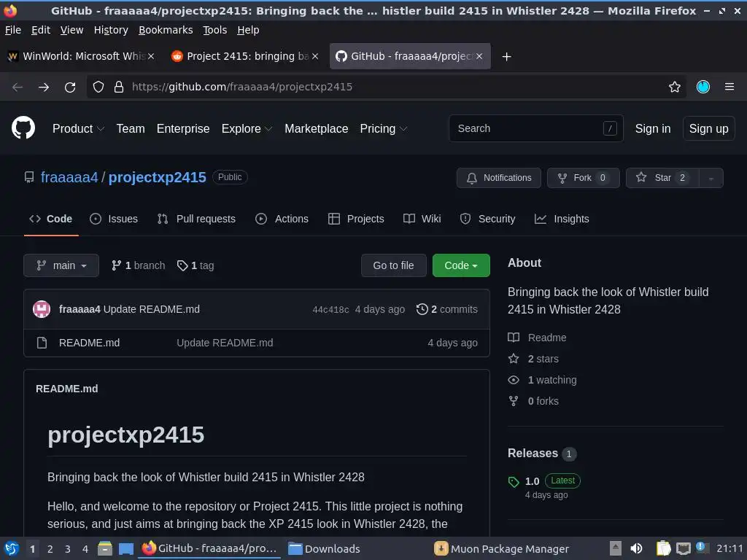This screenshot has height=560, width=747.
Task: Open the green Code dropdown button
Action: coord(461,265)
